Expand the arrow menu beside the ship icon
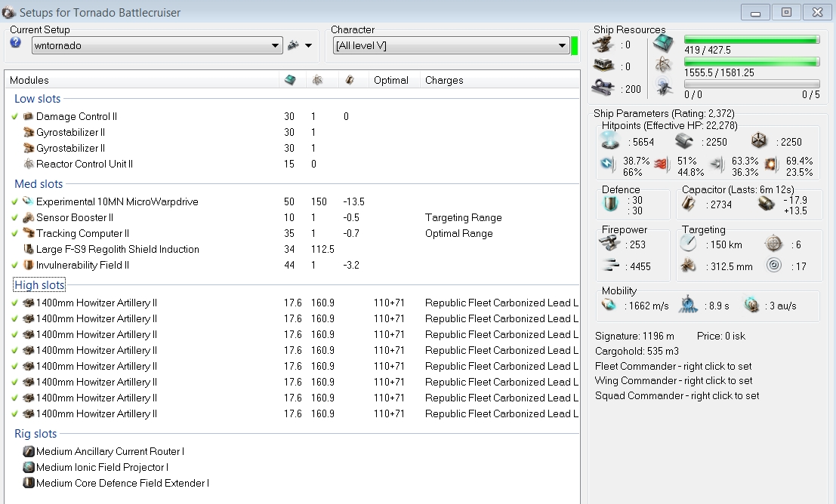 click(x=308, y=46)
